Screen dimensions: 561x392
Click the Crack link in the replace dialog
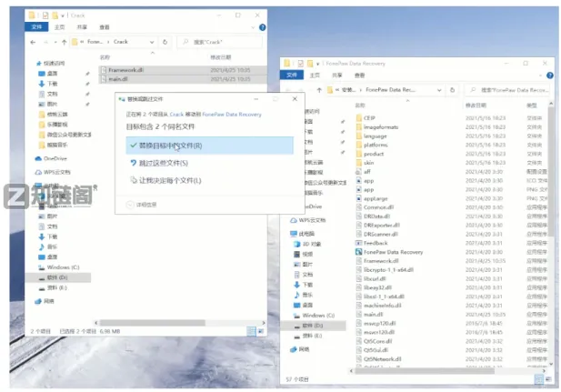(x=176, y=115)
